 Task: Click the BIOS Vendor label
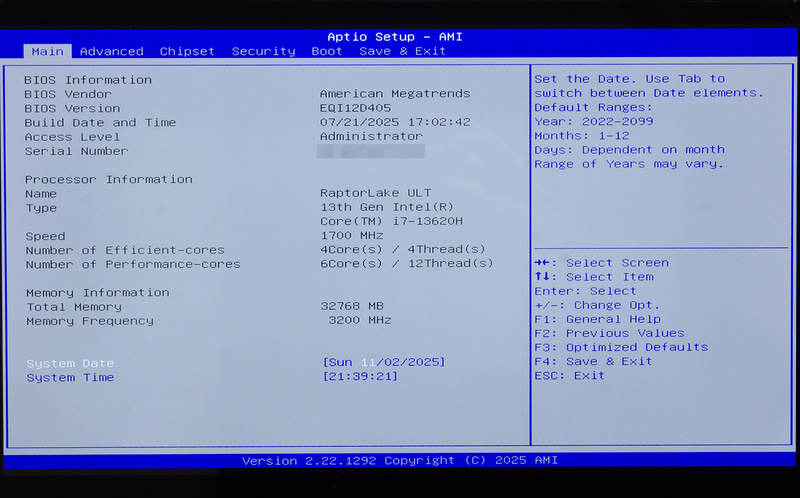point(68,94)
